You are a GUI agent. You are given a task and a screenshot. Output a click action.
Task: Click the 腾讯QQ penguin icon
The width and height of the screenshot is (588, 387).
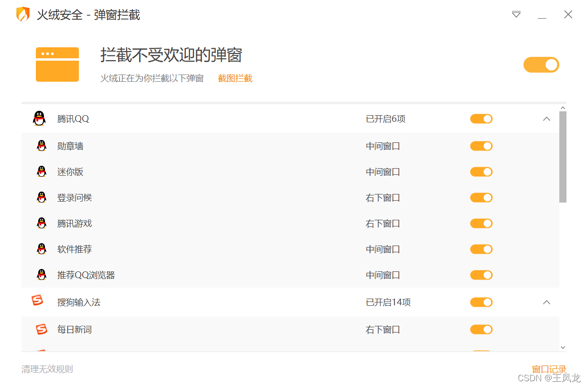(39, 118)
